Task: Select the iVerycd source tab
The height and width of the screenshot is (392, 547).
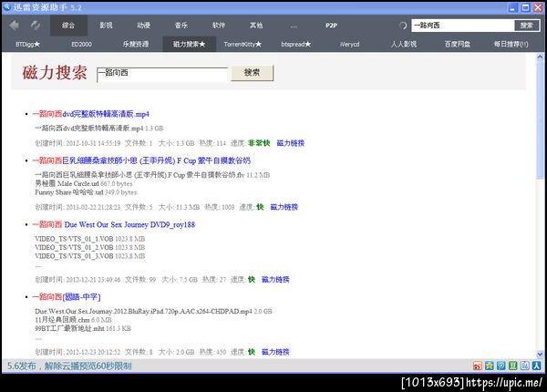Action: tap(349, 45)
